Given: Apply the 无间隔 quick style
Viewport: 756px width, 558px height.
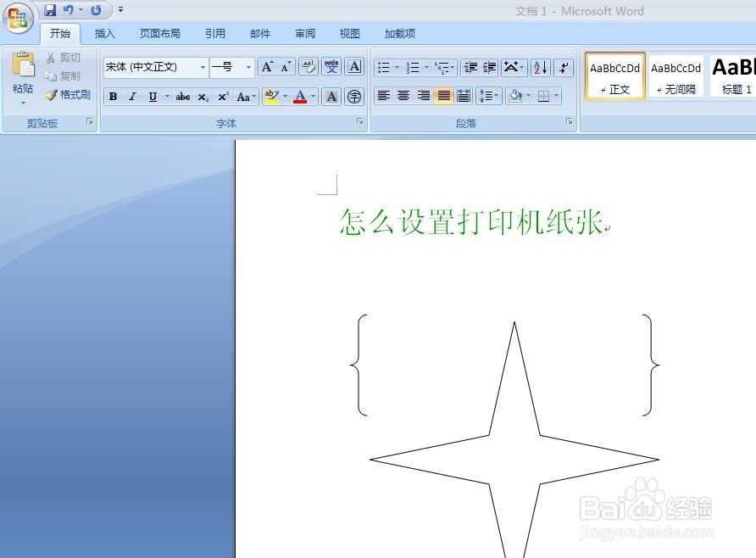Looking at the screenshot, I should 675,75.
